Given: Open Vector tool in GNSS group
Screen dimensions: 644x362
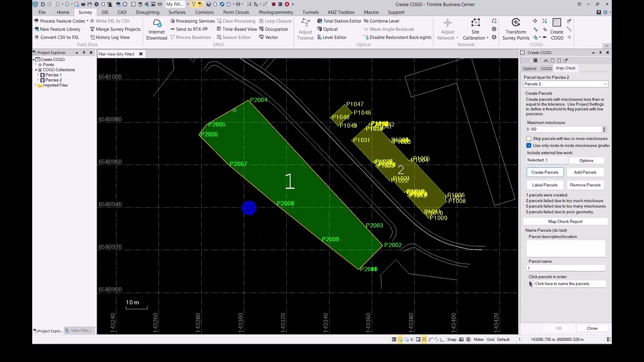Looking at the screenshot, I should 268,37.
